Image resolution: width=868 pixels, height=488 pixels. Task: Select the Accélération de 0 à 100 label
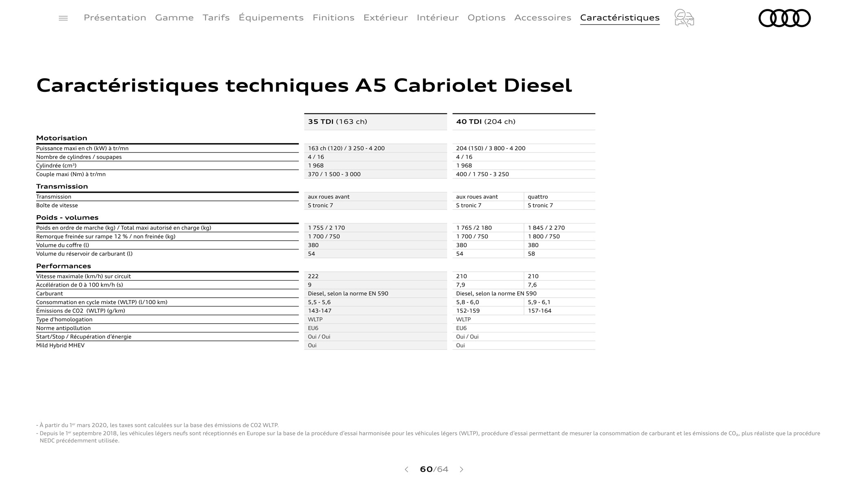tap(79, 285)
